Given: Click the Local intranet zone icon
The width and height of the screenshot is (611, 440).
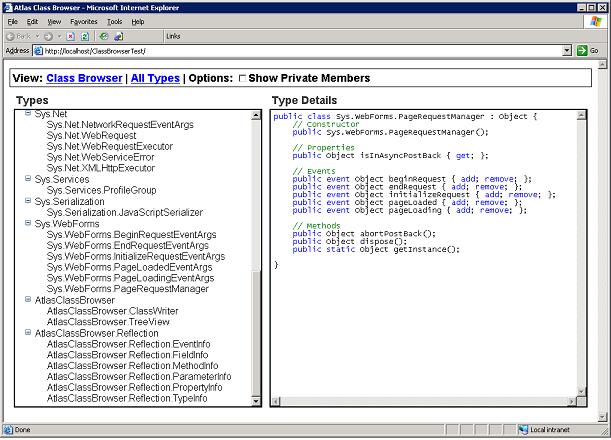Looking at the screenshot, I should tap(523, 430).
